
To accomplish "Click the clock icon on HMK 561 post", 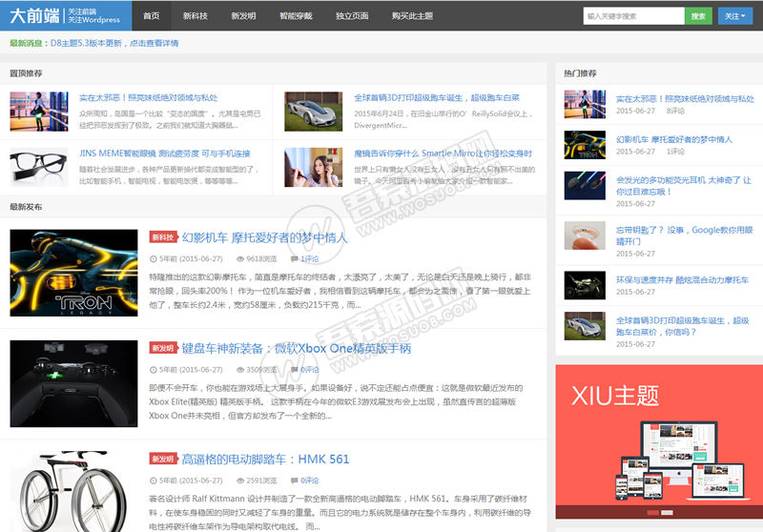I will [x=153, y=481].
